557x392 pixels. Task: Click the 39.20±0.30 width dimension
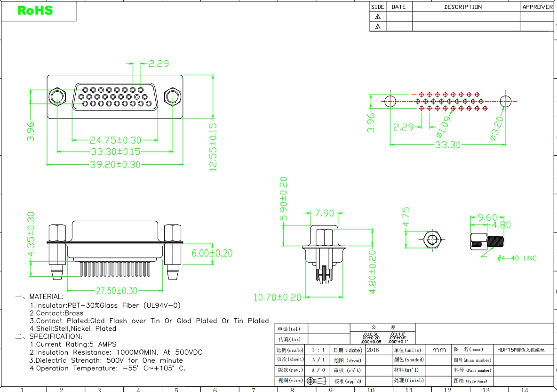pos(115,165)
